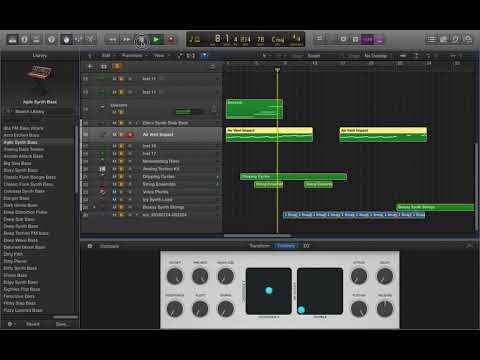This screenshot has height=360, width=480.
Task: Click the Release knob in Smart Controls
Action: 385,309
